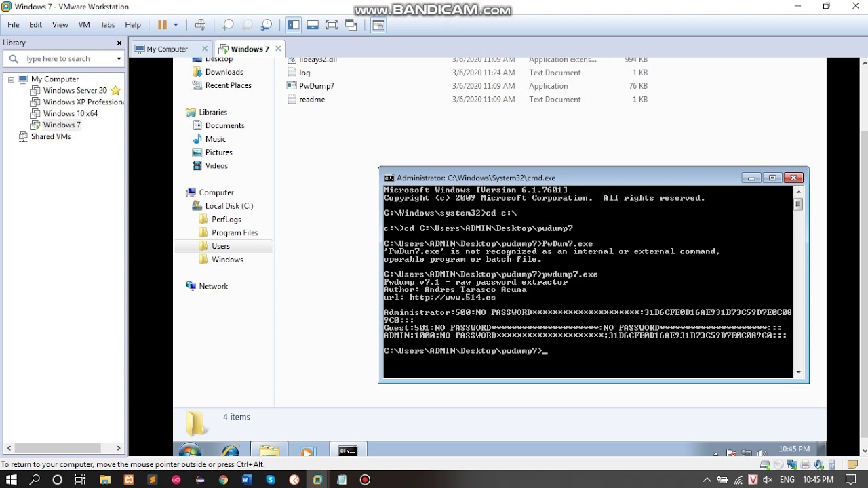
Task: Take a snapshot using the clock-plus icon
Action: [x=229, y=25]
